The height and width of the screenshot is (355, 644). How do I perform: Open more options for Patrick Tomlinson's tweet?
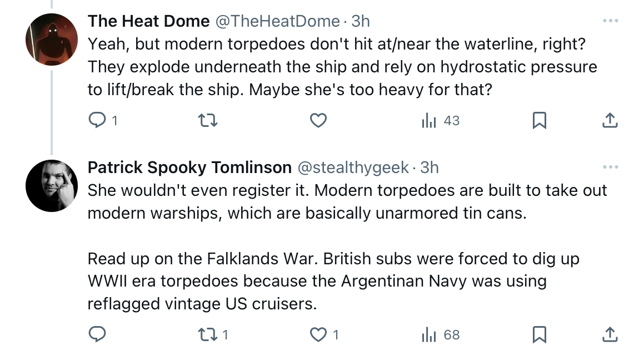[x=610, y=167]
